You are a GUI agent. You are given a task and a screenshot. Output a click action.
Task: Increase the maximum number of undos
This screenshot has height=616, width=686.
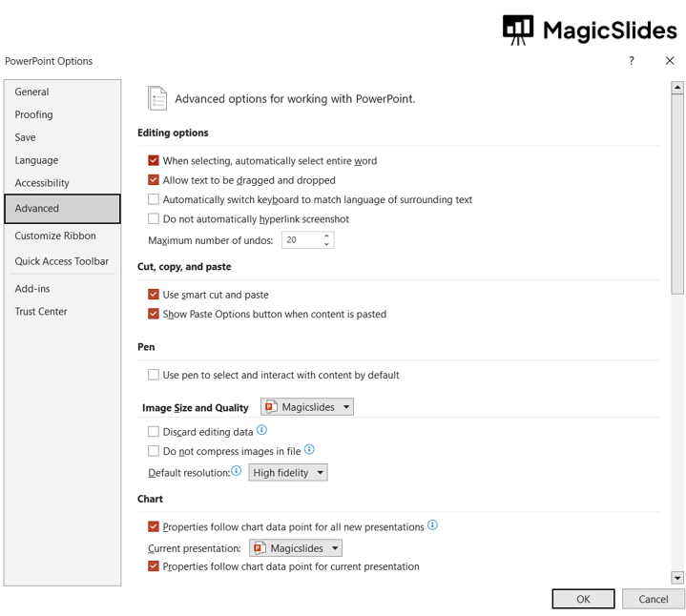(326, 236)
